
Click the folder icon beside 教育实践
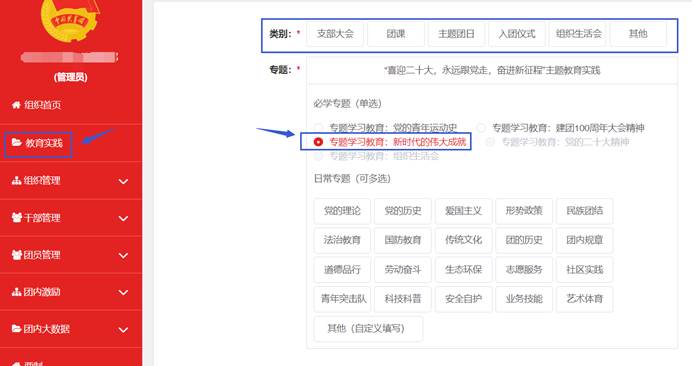pyautogui.click(x=17, y=142)
